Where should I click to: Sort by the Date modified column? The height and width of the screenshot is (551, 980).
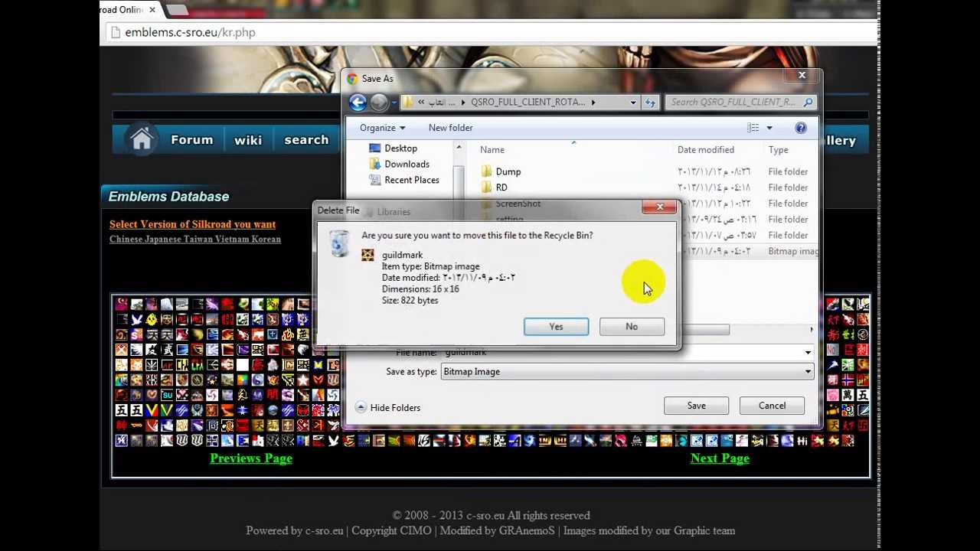coord(706,150)
